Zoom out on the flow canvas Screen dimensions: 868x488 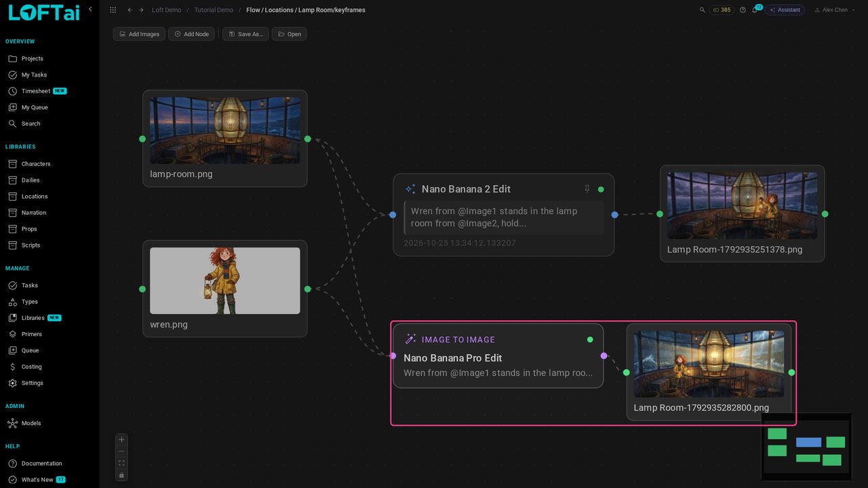pyautogui.click(x=121, y=451)
